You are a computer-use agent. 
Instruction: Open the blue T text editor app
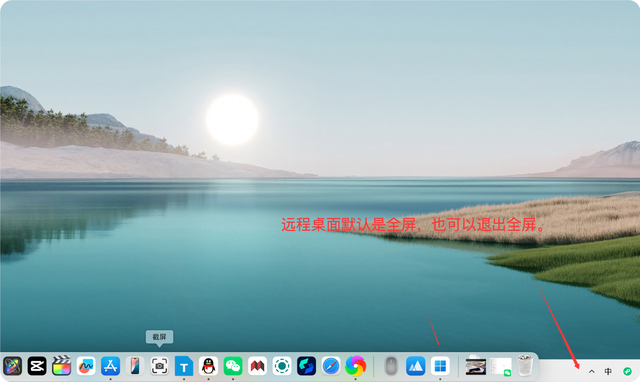coord(184,366)
